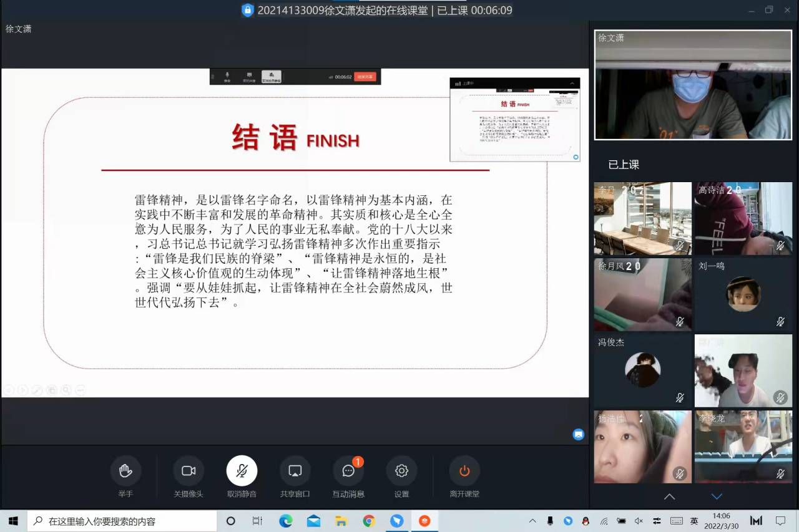Unmute microphone via 取消静音
The height and width of the screenshot is (532, 799).
242,471
